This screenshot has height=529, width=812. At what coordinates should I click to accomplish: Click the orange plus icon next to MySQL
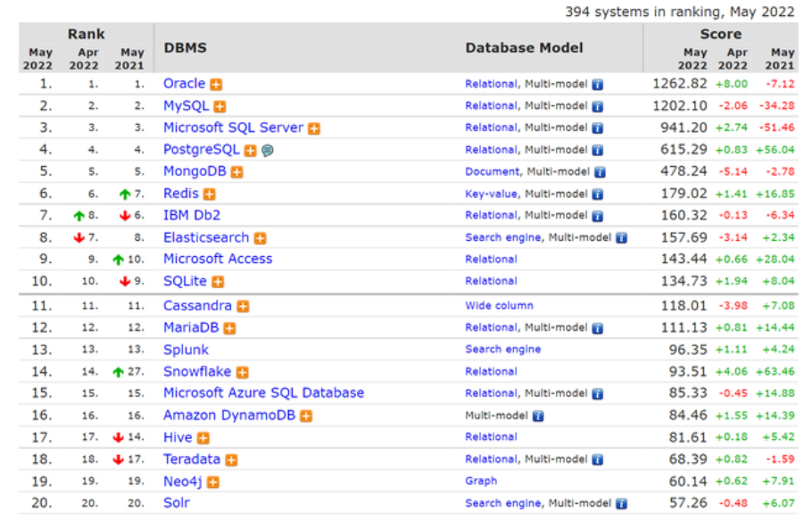click(220, 107)
